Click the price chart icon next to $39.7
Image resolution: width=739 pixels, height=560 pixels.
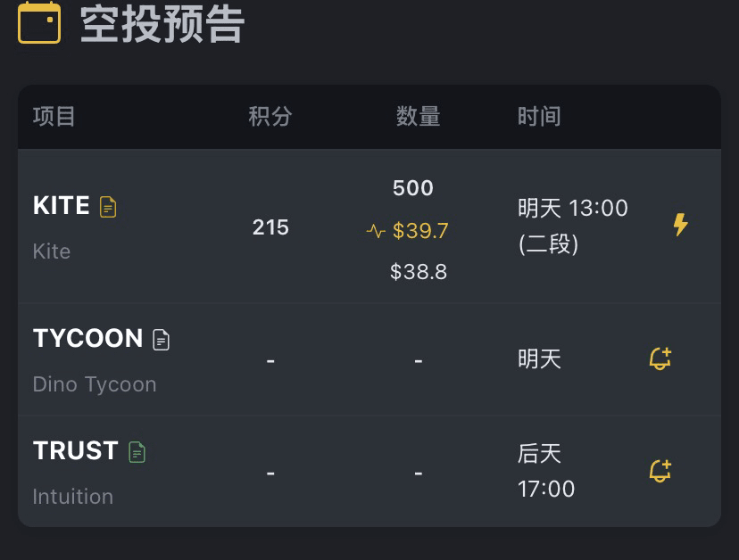376,232
